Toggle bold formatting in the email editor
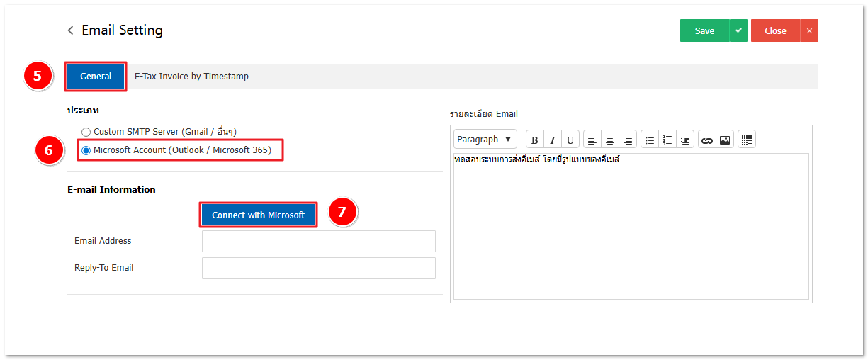 pyautogui.click(x=535, y=140)
